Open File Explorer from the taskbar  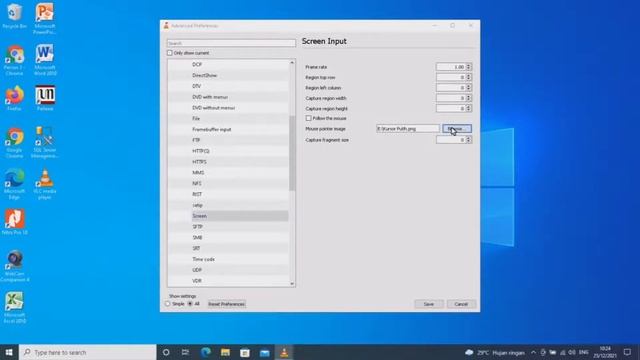(225, 352)
